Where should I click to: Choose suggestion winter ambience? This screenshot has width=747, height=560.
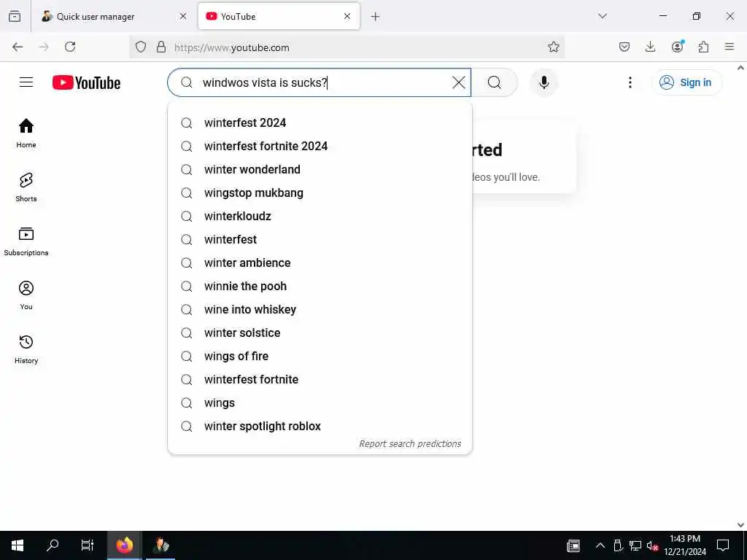tap(320, 262)
